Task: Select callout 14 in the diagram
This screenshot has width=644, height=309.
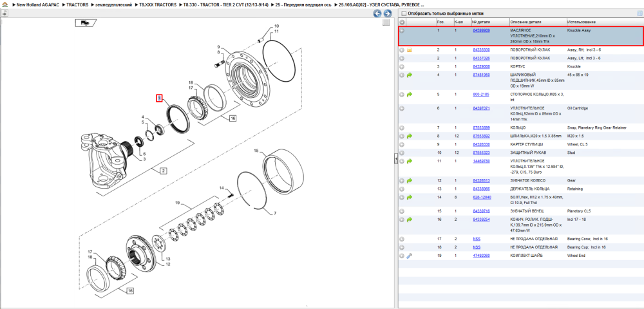Action: [x=222, y=188]
